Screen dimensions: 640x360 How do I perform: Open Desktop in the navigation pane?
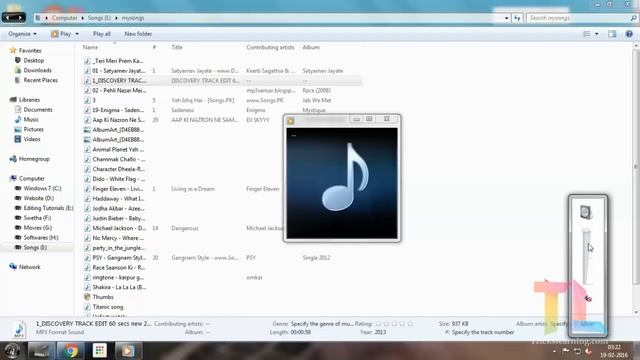tap(33, 60)
